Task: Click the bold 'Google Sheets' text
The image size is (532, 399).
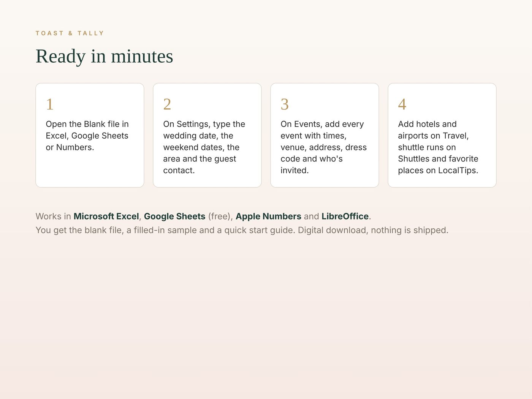Action: 175,216
